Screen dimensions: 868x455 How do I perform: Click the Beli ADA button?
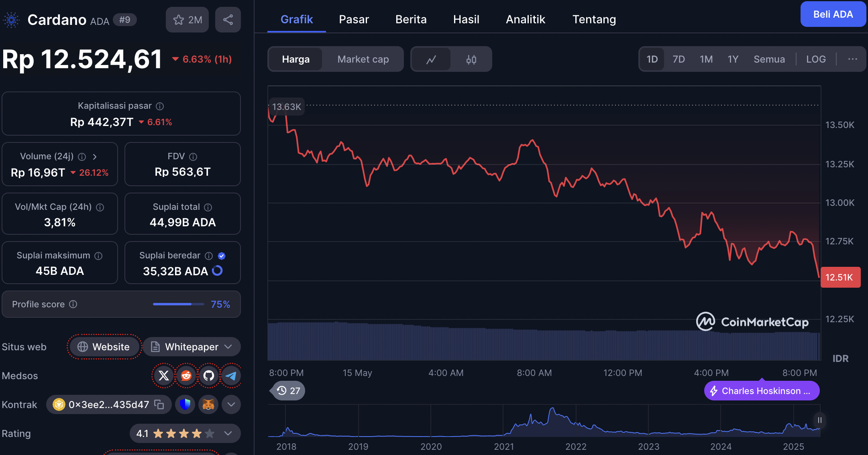coord(833,14)
